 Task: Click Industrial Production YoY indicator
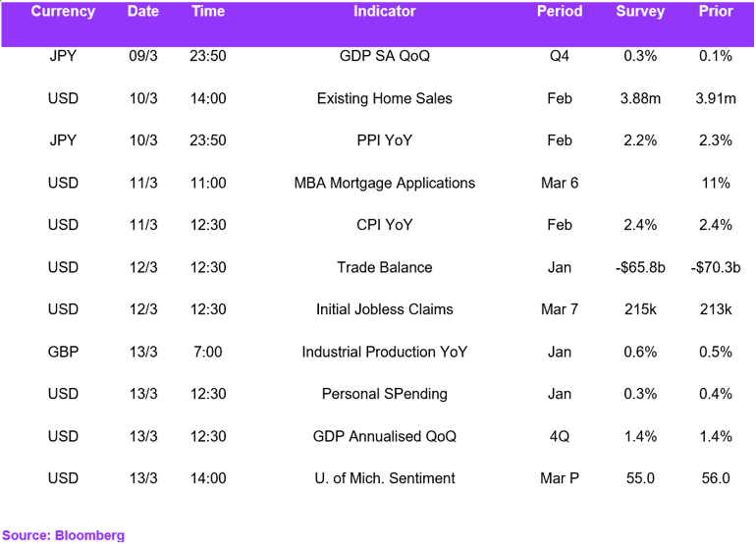[384, 352]
